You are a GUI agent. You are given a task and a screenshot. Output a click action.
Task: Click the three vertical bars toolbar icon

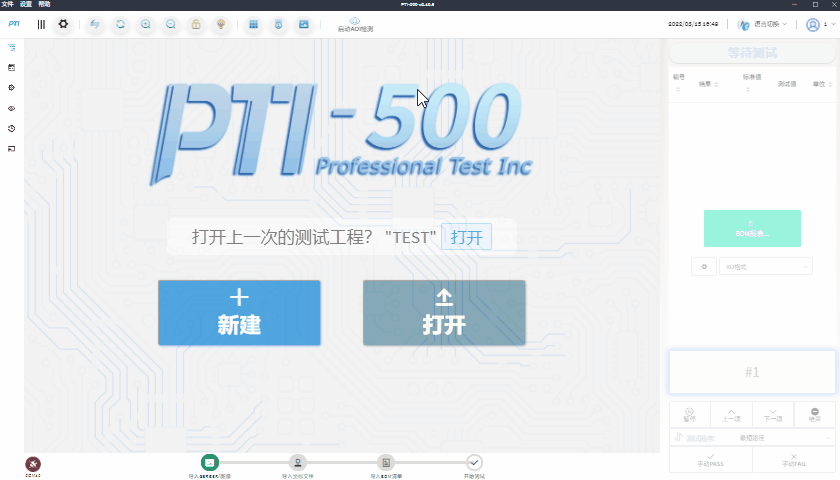coord(41,25)
